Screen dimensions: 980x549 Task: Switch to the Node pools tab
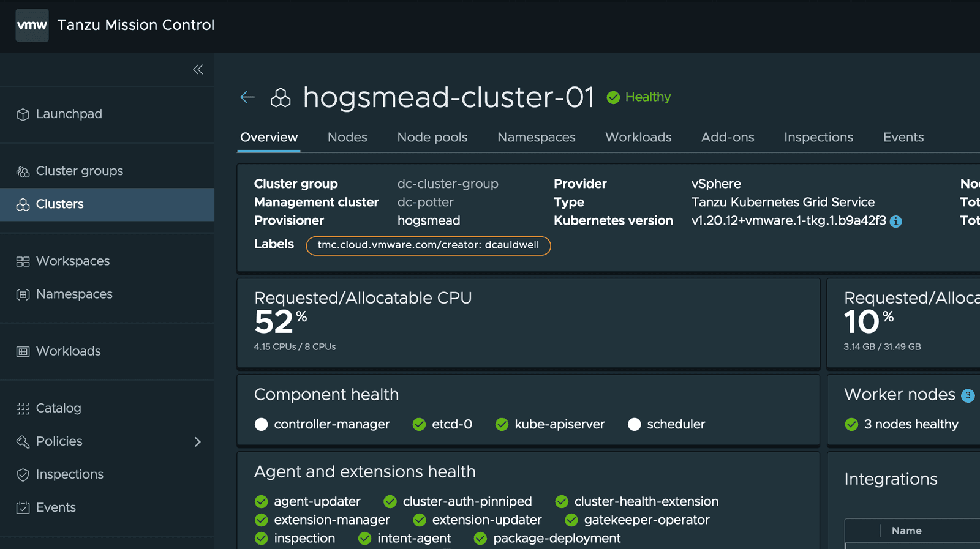432,137
